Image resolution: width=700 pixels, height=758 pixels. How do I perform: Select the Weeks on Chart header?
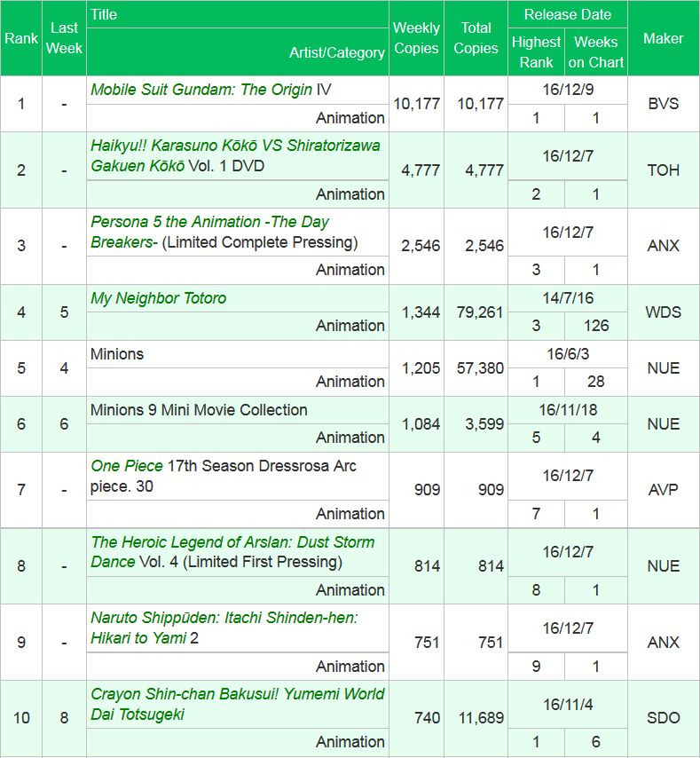point(596,51)
